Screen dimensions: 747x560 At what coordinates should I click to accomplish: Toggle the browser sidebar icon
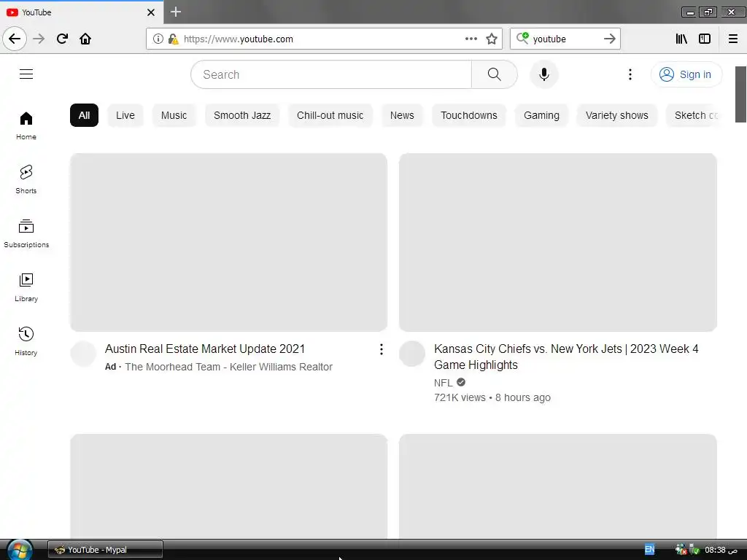pos(705,39)
